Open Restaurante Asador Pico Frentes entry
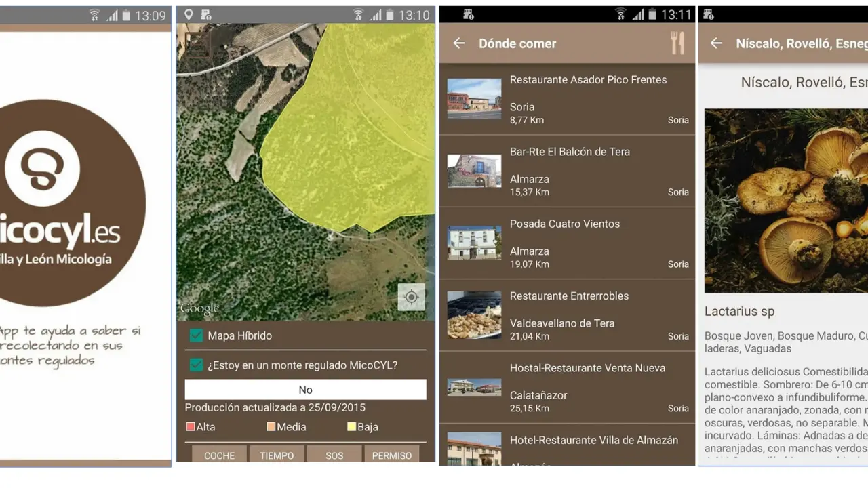The width and height of the screenshot is (868, 488). click(x=567, y=99)
